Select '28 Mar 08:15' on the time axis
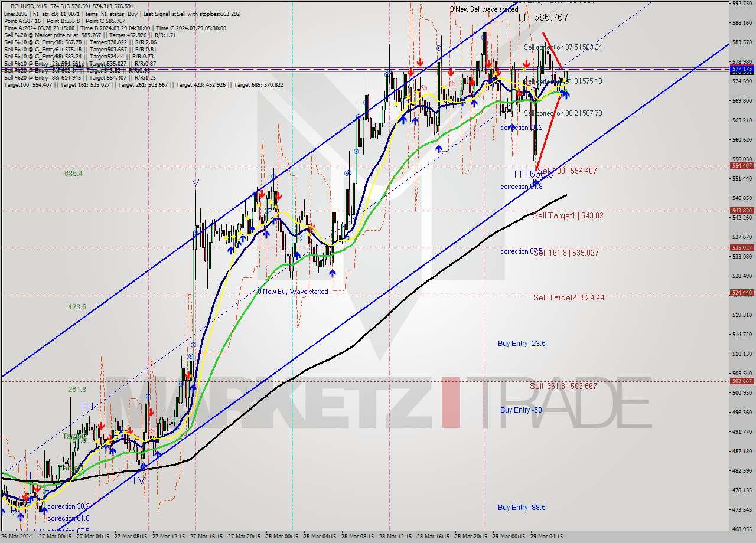 [358, 537]
